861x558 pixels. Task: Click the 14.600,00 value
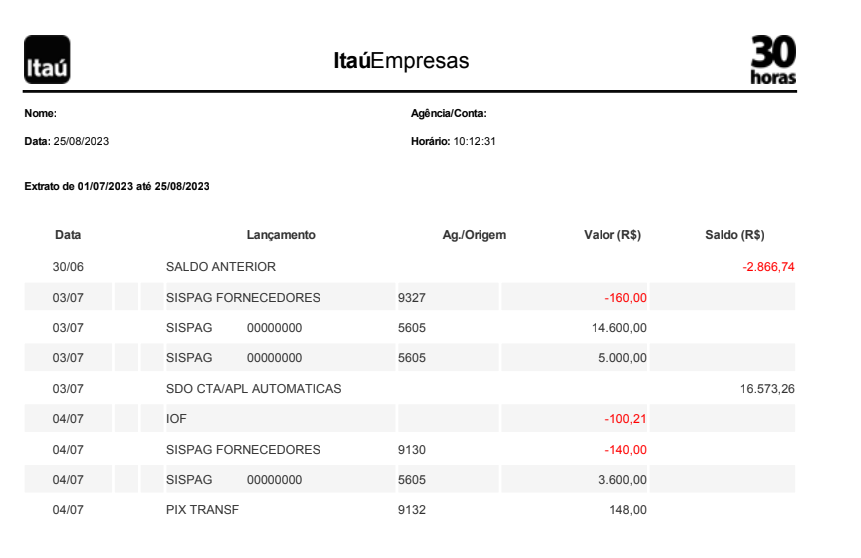click(x=619, y=328)
